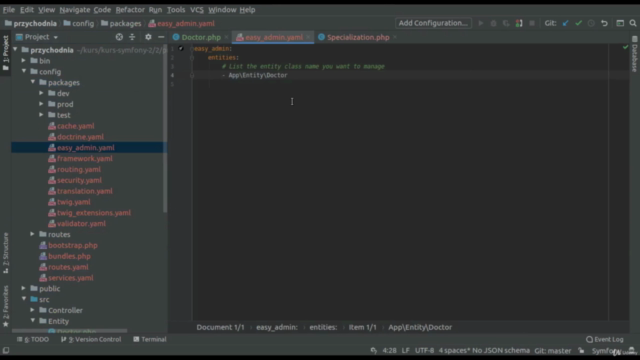
Task: Click the Debug bug icon
Action: [x=493, y=23]
